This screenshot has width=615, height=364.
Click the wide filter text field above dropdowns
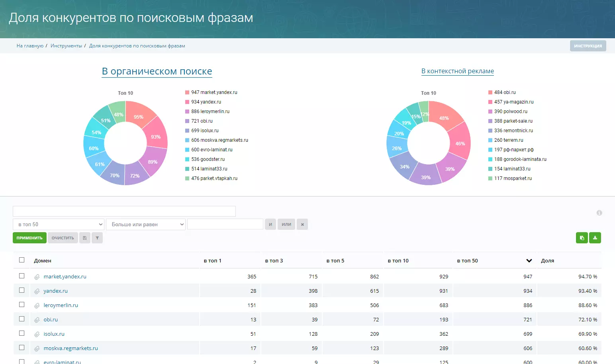124,211
